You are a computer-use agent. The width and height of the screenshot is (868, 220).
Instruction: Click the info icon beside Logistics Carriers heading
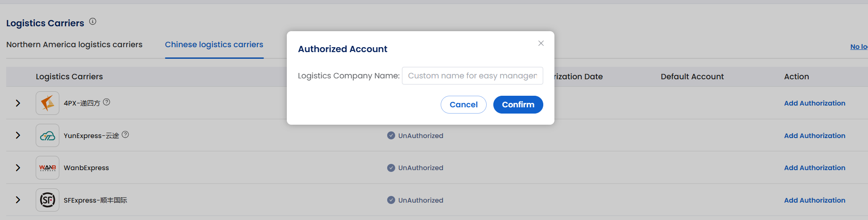pyautogui.click(x=93, y=21)
